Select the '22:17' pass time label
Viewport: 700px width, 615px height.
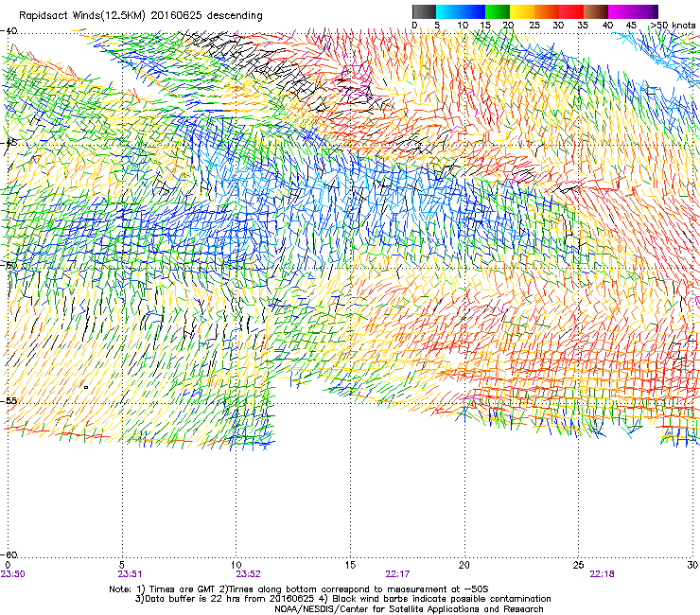(x=397, y=574)
